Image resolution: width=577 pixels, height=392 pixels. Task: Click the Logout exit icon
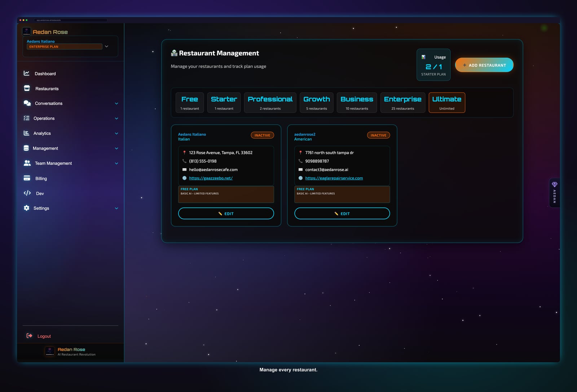pyautogui.click(x=29, y=336)
